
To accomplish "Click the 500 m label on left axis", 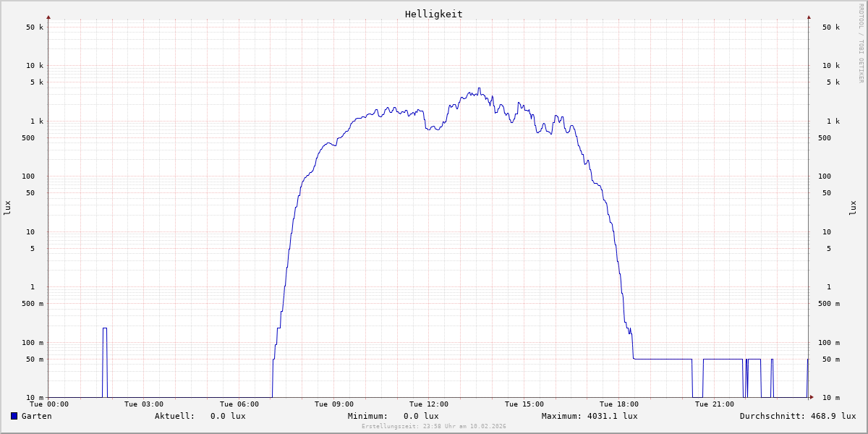I will tap(33, 304).
